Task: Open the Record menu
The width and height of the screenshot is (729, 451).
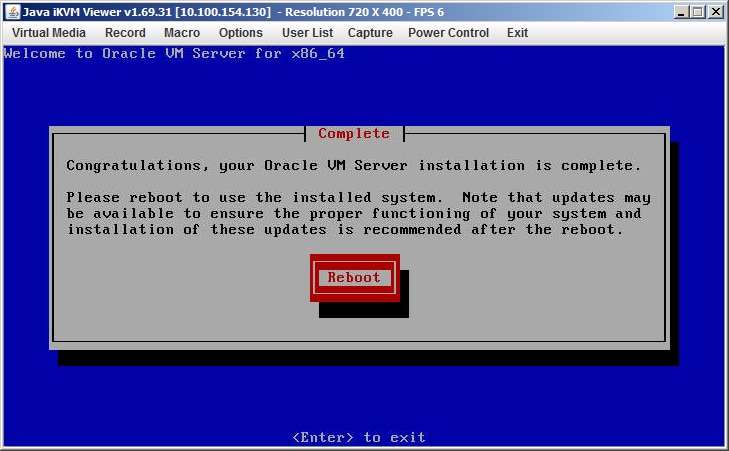Action: tap(125, 33)
